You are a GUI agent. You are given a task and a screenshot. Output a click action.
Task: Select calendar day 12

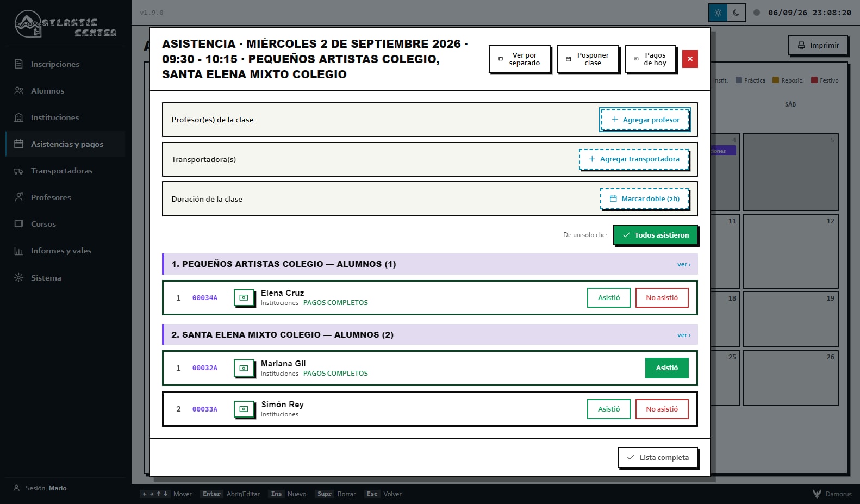click(790, 251)
